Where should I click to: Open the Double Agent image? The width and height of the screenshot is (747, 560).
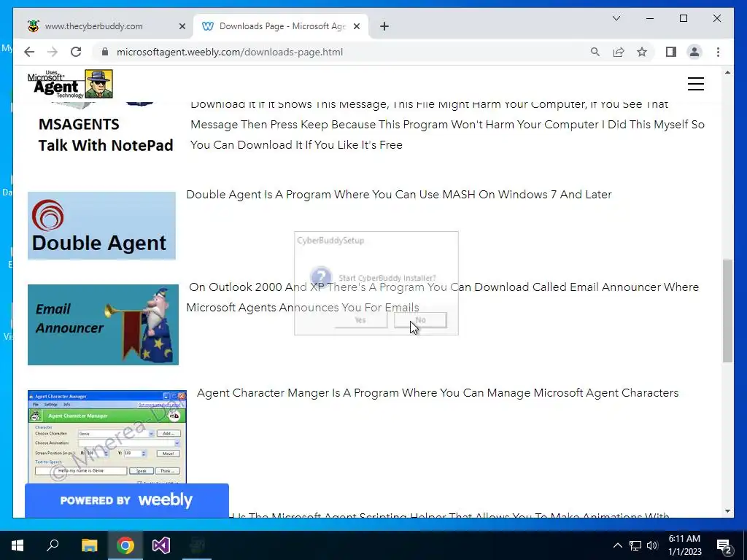[x=101, y=226]
